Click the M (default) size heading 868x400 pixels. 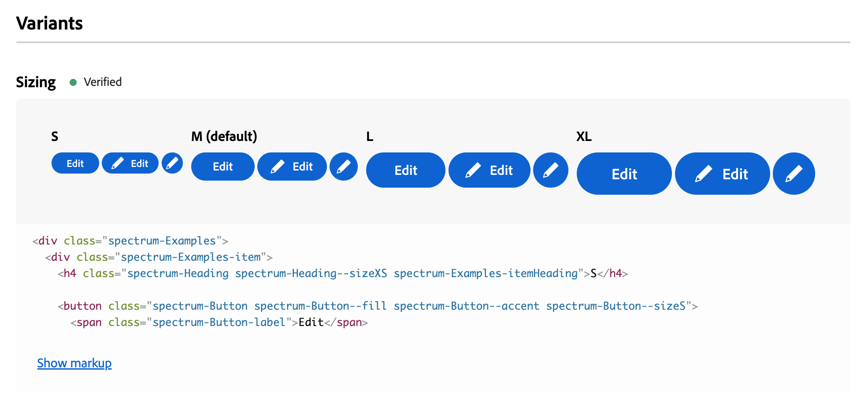point(224,136)
